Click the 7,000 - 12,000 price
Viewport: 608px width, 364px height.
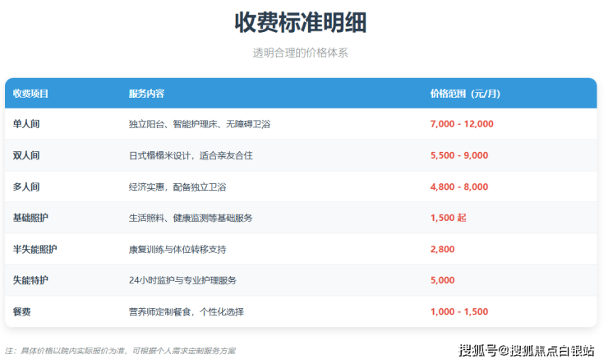point(462,124)
